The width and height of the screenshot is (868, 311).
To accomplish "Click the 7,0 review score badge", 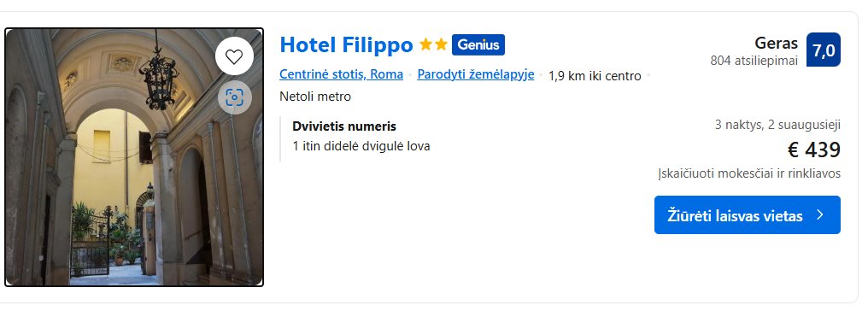I will tap(824, 50).
